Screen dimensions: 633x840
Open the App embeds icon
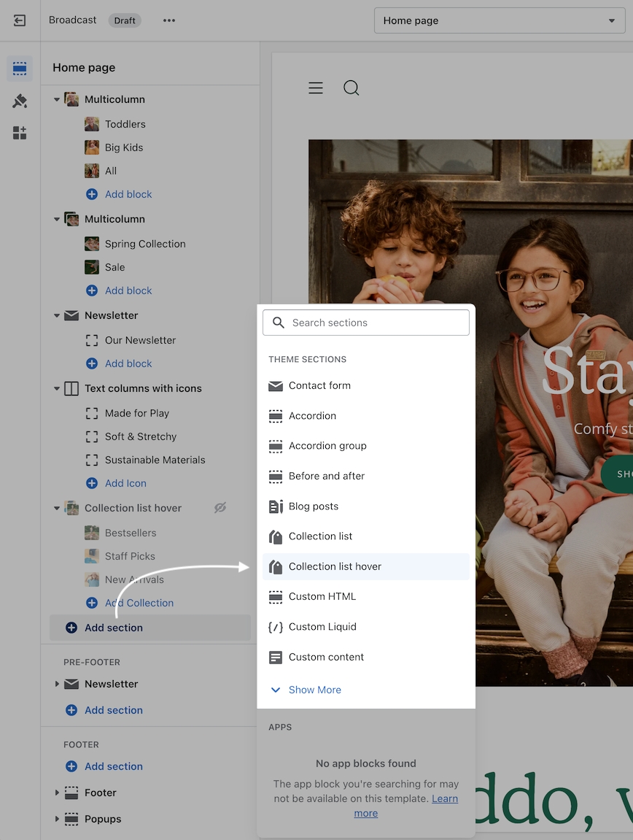[x=20, y=133]
